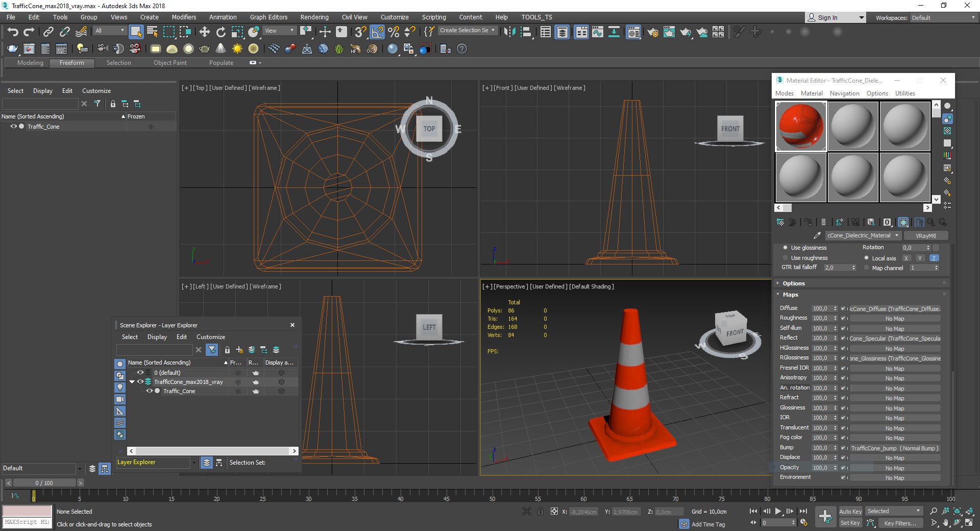Open the Render Setup dialog icon
The image size is (980, 531).
coord(653,32)
